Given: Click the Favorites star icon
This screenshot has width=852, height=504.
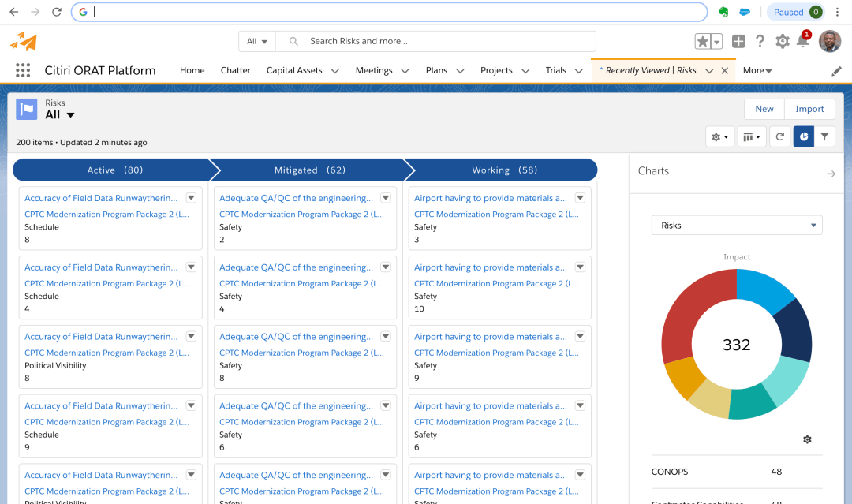Looking at the screenshot, I should tap(703, 41).
